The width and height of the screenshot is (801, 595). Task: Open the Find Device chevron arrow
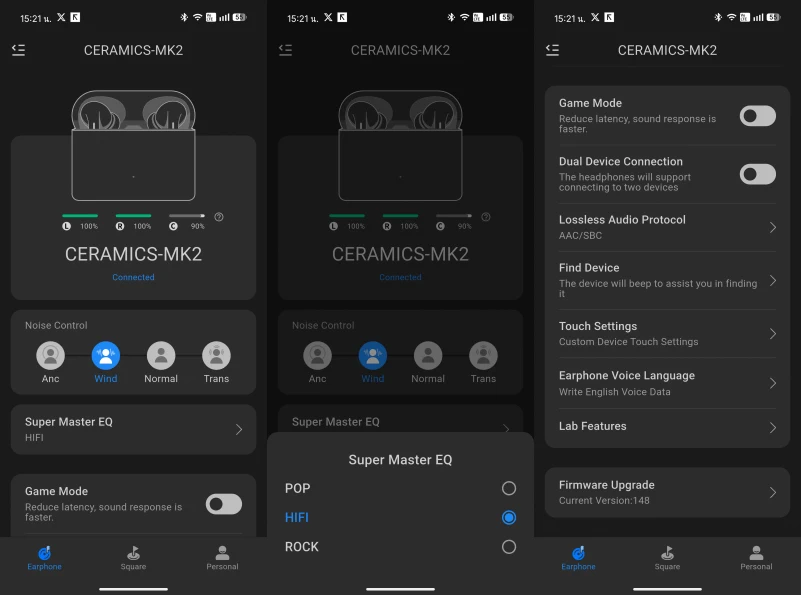tap(772, 281)
